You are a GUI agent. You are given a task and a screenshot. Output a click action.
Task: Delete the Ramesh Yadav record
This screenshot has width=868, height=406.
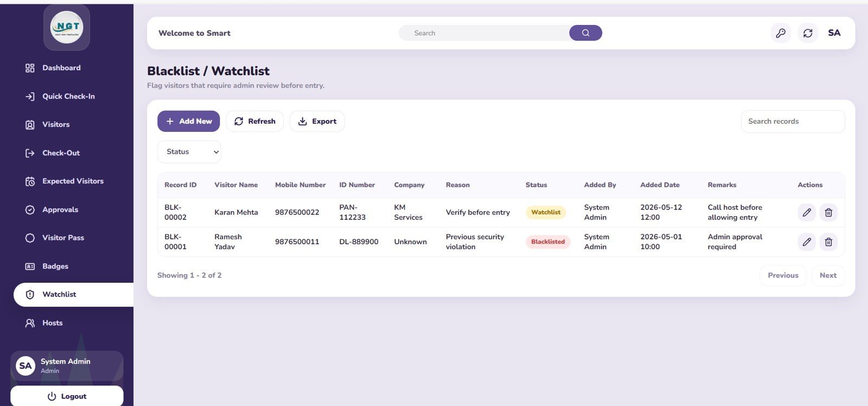[x=828, y=242]
